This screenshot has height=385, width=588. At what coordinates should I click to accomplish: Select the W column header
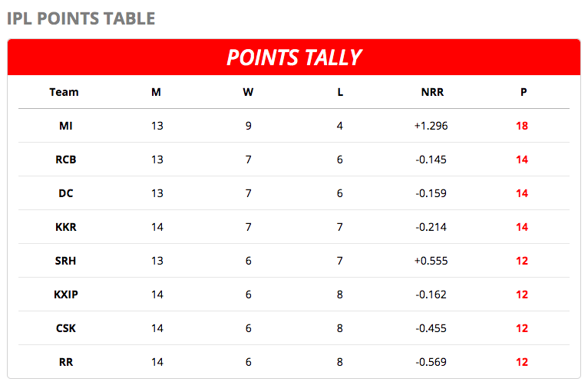click(248, 92)
